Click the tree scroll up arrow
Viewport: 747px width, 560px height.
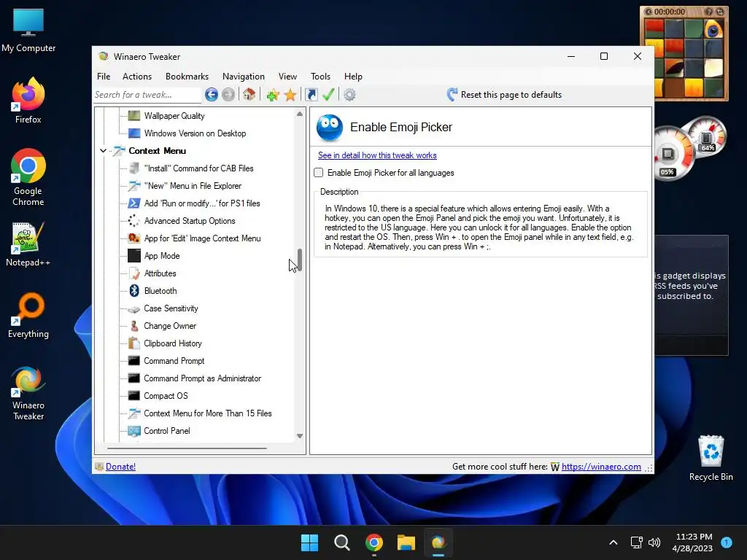300,114
